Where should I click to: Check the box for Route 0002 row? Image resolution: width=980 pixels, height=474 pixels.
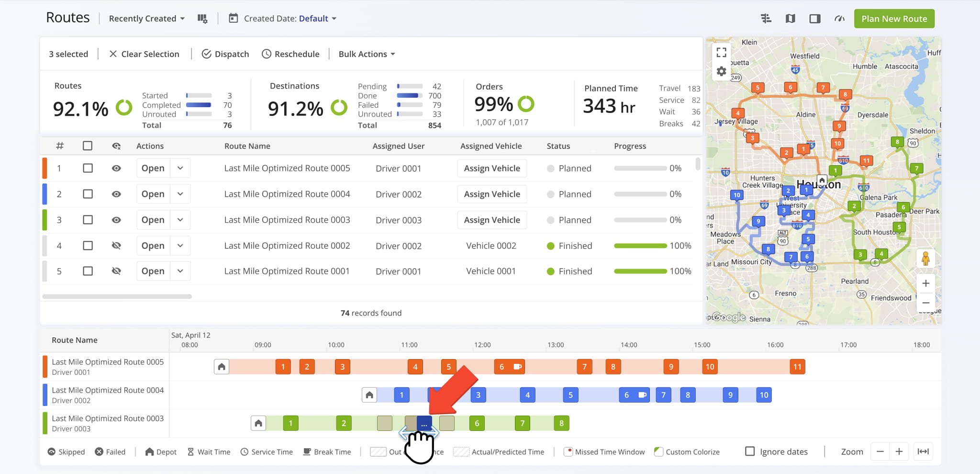[x=88, y=246]
